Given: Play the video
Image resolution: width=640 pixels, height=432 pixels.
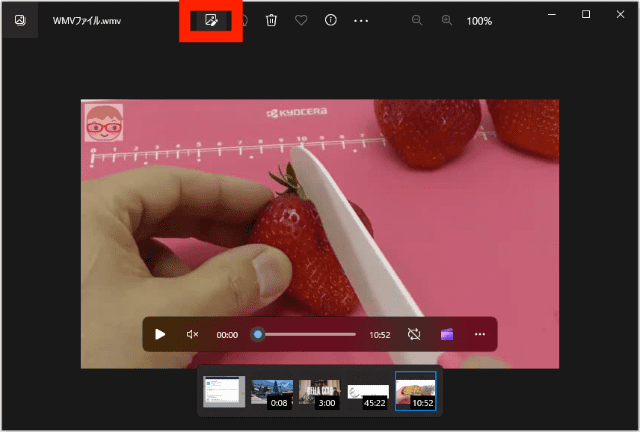Looking at the screenshot, I should [x=160, y=334].
